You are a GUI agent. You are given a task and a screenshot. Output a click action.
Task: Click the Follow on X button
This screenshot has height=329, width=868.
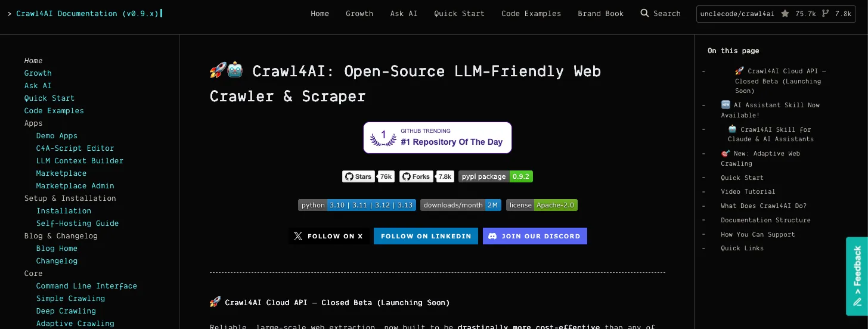[329, 236]
